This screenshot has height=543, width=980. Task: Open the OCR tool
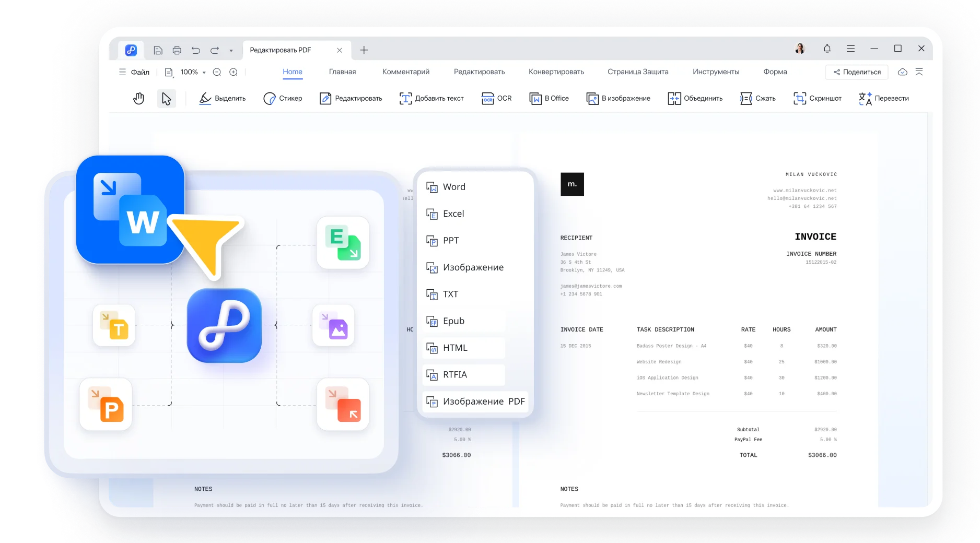pyautogui.click(x=496, y=98)
